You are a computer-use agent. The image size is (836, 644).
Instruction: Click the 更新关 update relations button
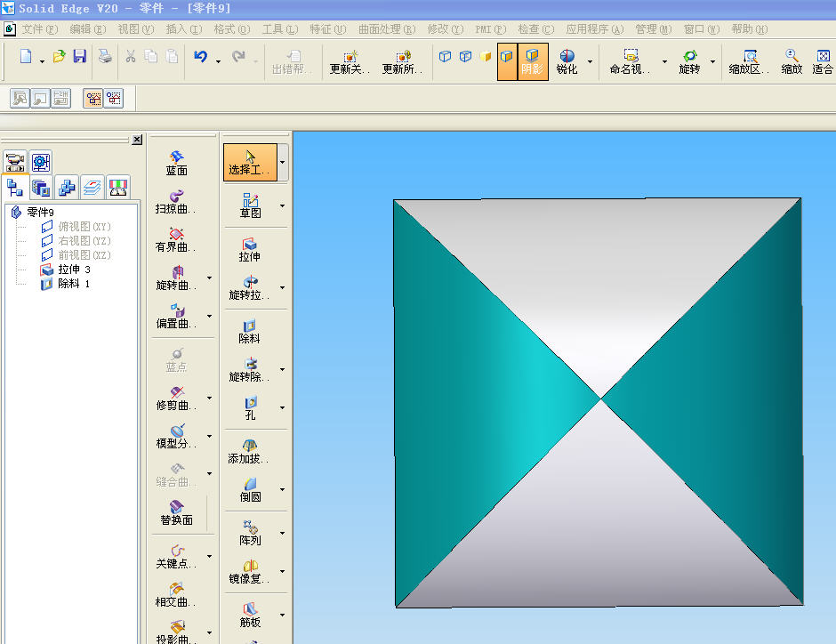click(350, 62)
